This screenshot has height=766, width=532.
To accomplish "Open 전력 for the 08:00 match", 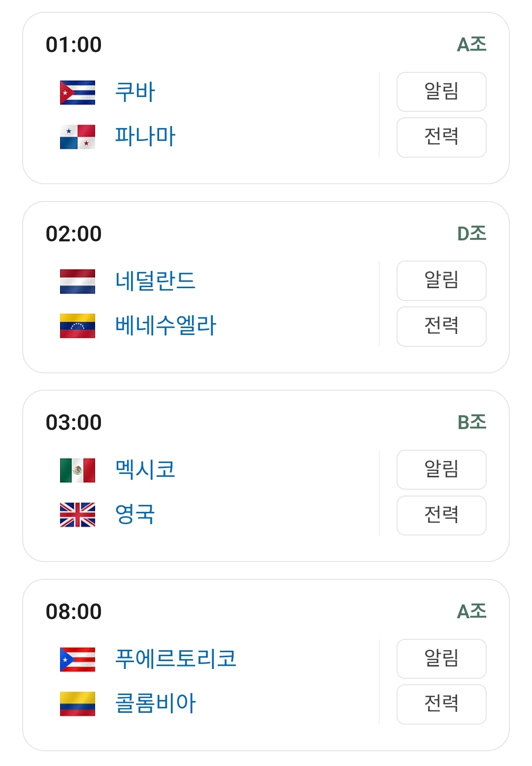I will (441, 704).
